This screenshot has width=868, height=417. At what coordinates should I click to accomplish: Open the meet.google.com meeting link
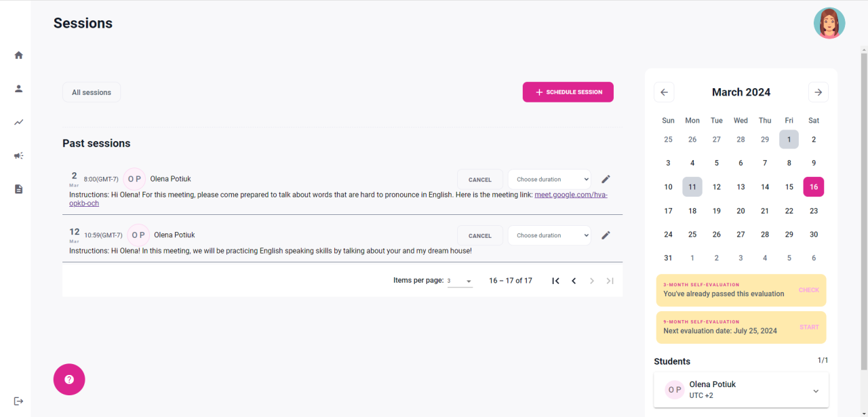pos(570,195)
